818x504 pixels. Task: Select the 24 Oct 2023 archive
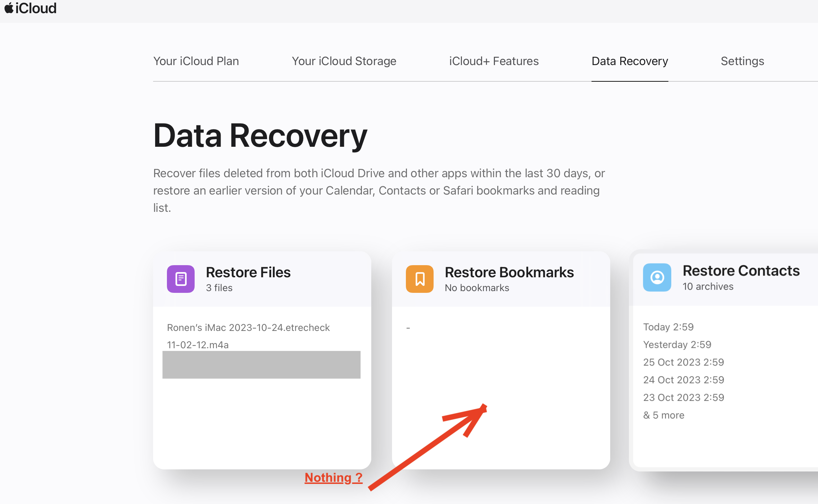(x=683, y=380)
